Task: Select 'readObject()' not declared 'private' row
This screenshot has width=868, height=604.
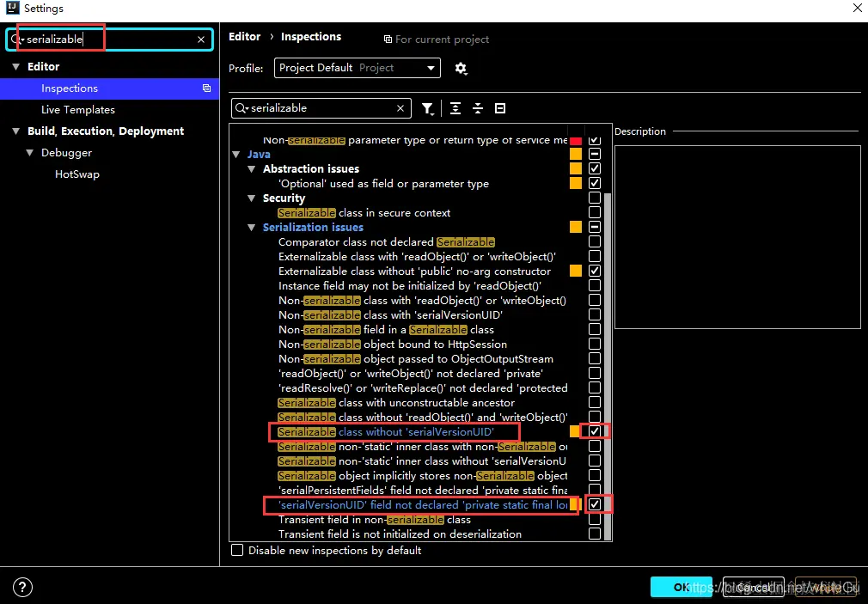Action: (x=410, y=374)
